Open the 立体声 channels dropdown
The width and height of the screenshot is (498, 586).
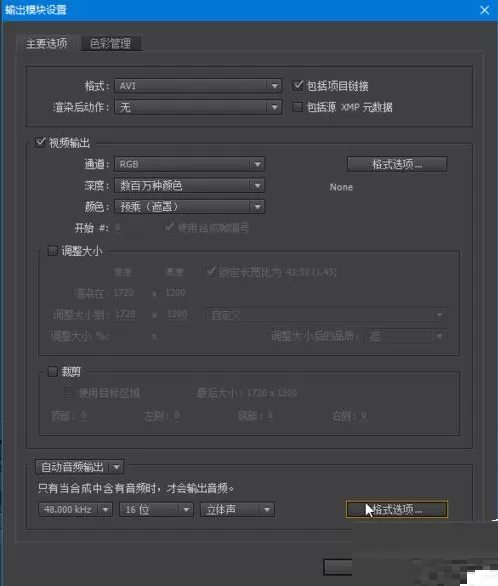pyautogui.click(x=237, y=509)
